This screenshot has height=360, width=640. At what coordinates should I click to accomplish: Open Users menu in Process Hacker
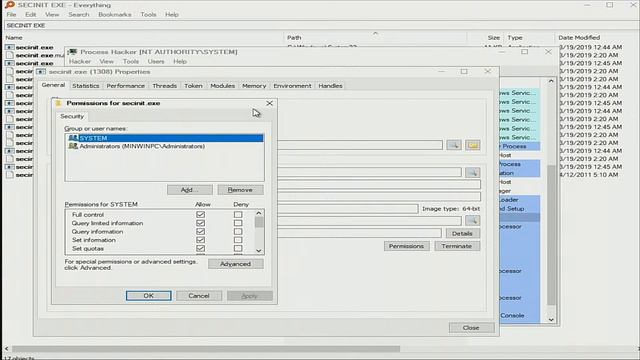pos(156,61)
